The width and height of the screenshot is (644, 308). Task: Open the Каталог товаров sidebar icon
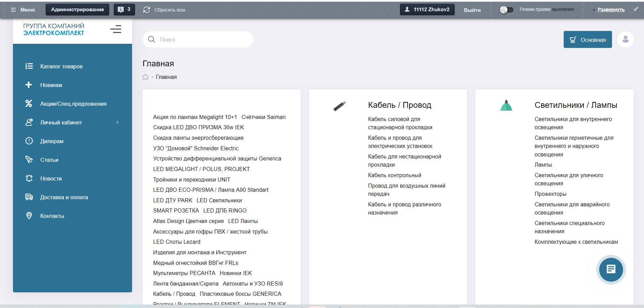click(29, 66)
